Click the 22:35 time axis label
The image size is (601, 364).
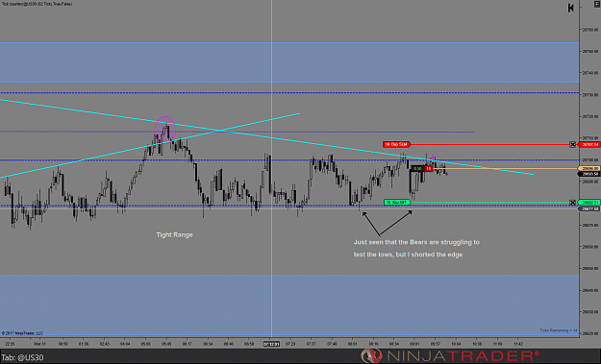point(10,344)
